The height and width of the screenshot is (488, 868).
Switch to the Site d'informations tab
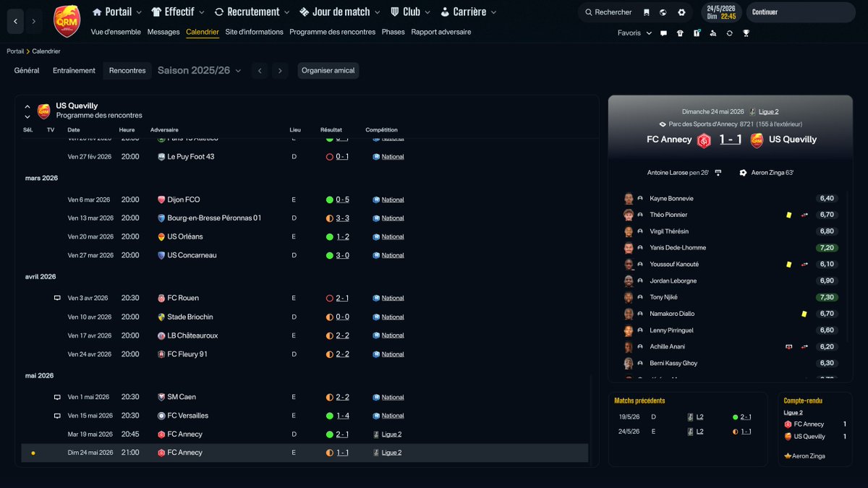pyautogui.click(x=255, y=32)
